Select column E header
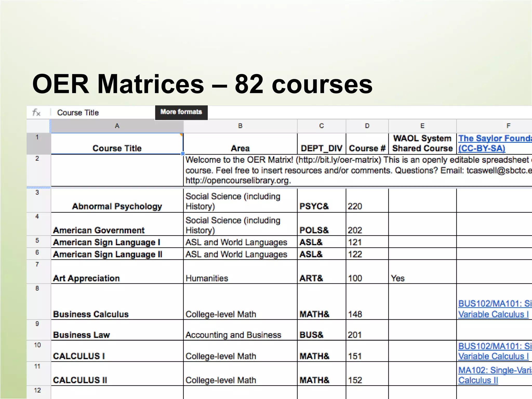This screenshot has height=399, width=532. coord(422,126)
